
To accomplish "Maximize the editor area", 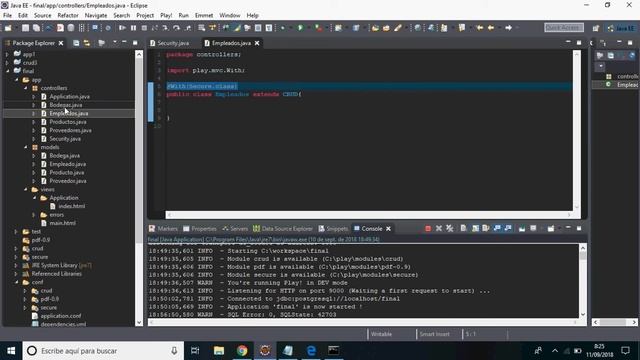I will pos(579,42).
